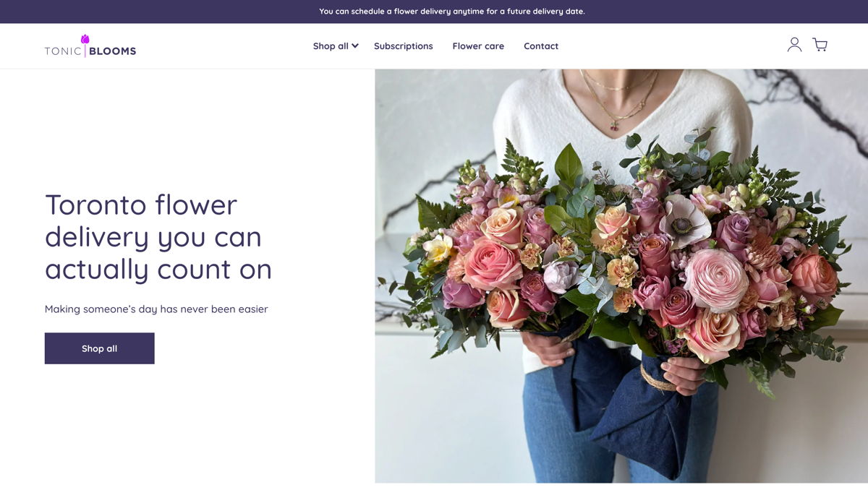868x490 pixels.
Task: Click the Tonic Blooms logo
Action: click(90, 46)
